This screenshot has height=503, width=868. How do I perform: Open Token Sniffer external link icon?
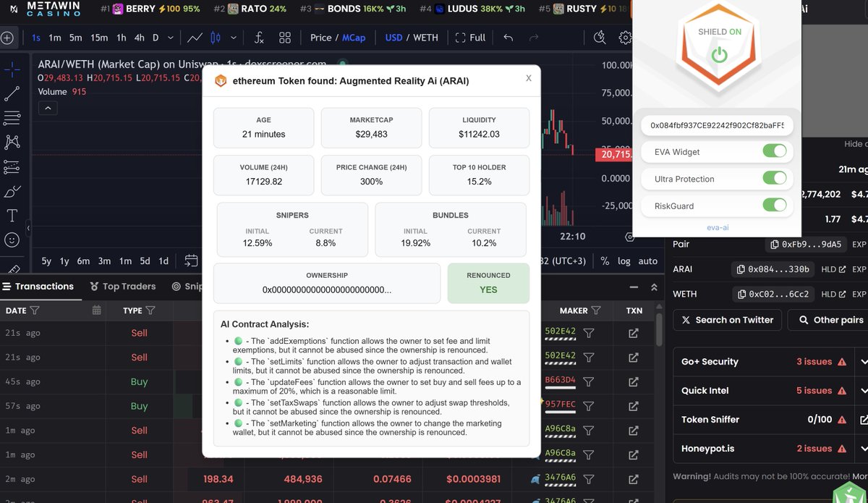pos(864,420)
